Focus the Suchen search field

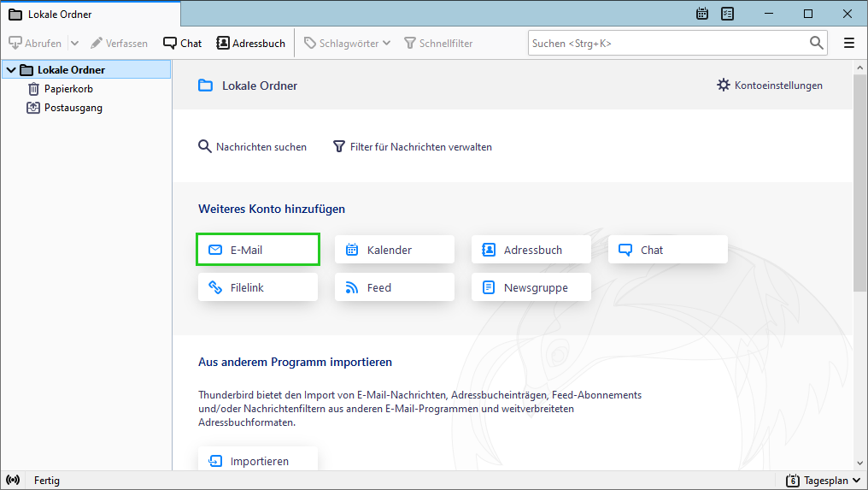[669, 44]
